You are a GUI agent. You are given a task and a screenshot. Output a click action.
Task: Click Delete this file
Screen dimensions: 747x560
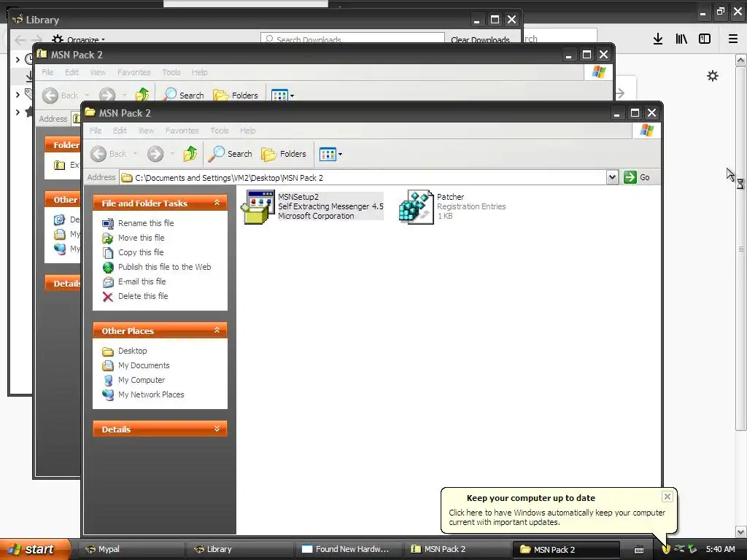coord(143,296)
